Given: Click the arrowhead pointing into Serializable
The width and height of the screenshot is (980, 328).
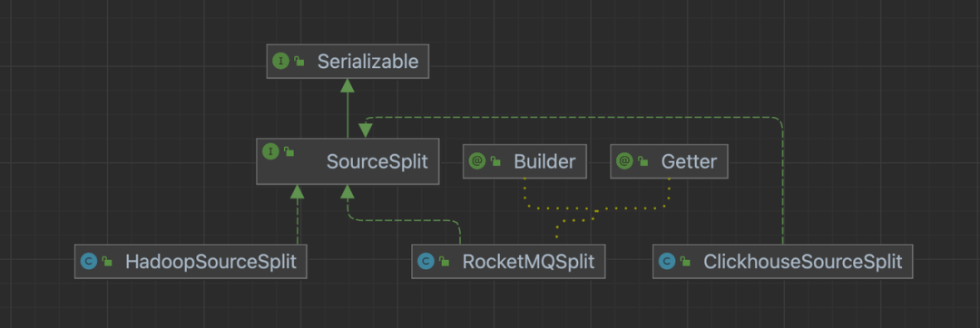Looking at the screenshot, I should pyautogui.click(x=348, y=85).
